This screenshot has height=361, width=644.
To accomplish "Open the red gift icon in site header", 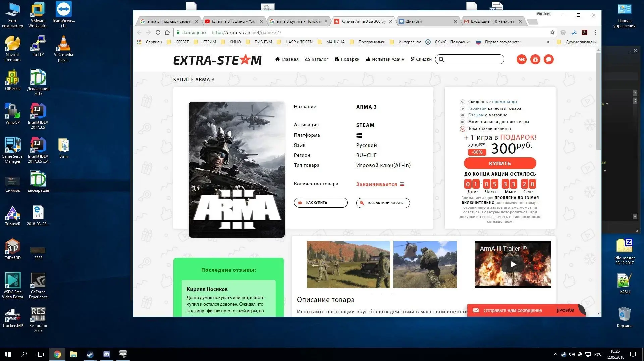I will tap(535, 59).
